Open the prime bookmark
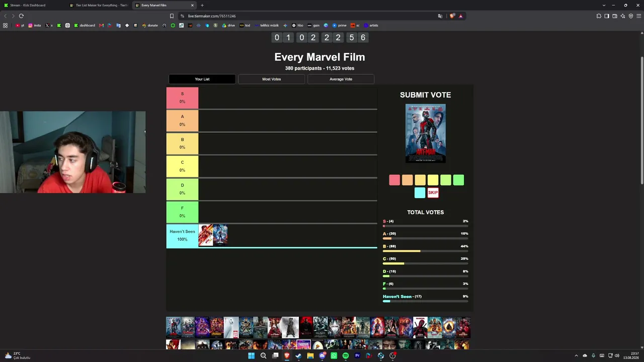This screenshot has width=644, height=362. point(340,25)
